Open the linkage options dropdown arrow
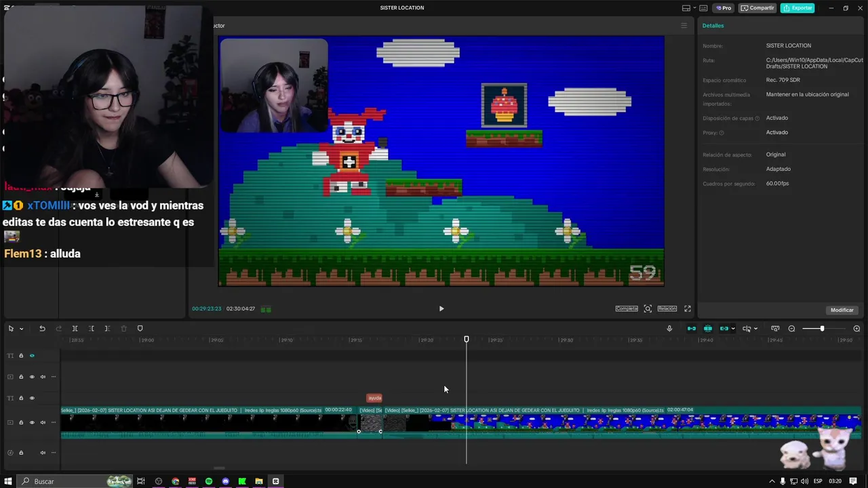This screenshot has width=868, height=488. click(x=733, y=329)
